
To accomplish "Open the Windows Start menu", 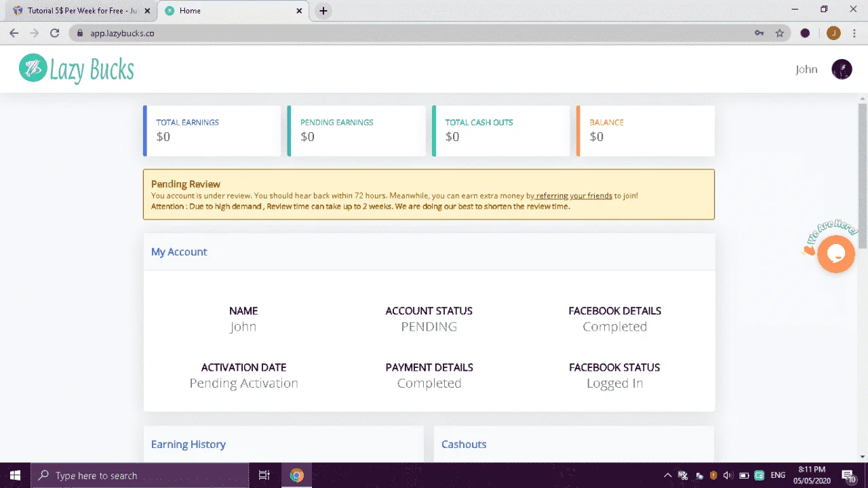I will click(15, 475).
